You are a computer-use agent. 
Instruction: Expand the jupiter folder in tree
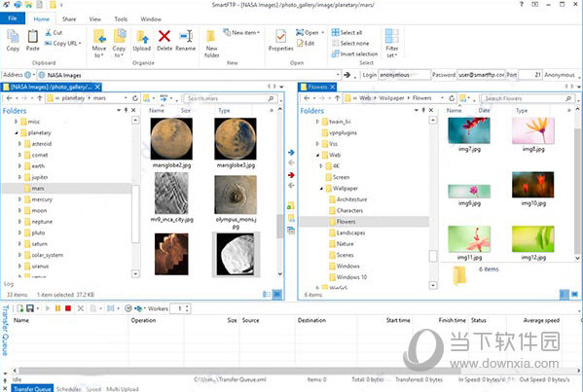[19, 177]
